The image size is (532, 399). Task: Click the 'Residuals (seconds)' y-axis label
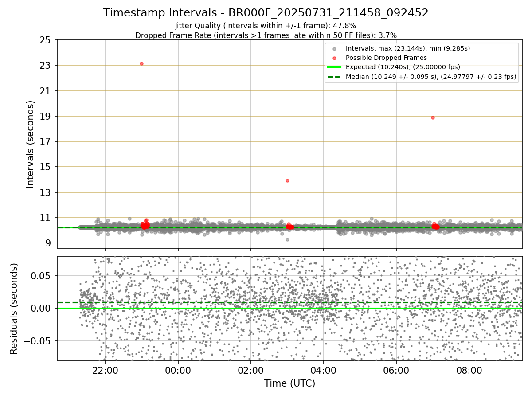pos(14,309)
